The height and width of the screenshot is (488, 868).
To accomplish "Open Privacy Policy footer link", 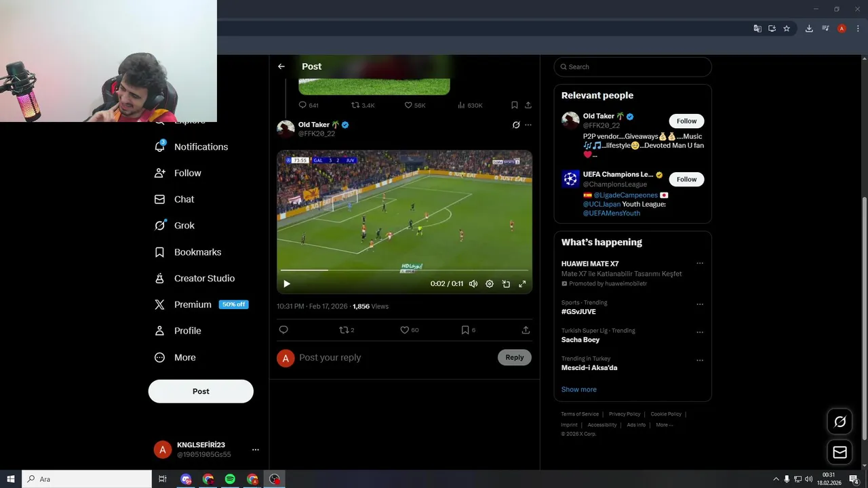I will coord(625,414).
